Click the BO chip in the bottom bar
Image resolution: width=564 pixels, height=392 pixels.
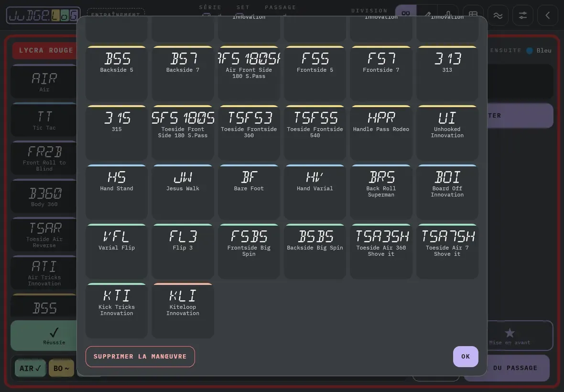(61, 368)
